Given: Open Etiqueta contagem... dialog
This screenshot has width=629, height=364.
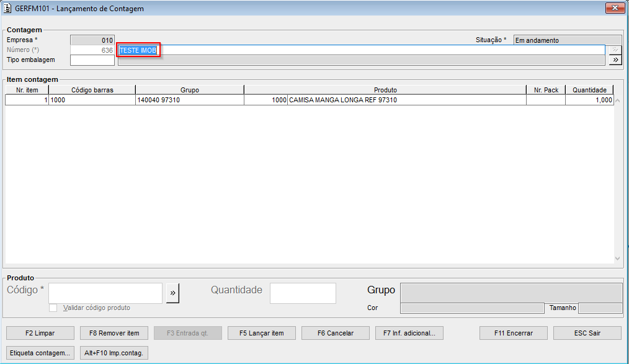Looking at the screenshot, I should [40, 353].
